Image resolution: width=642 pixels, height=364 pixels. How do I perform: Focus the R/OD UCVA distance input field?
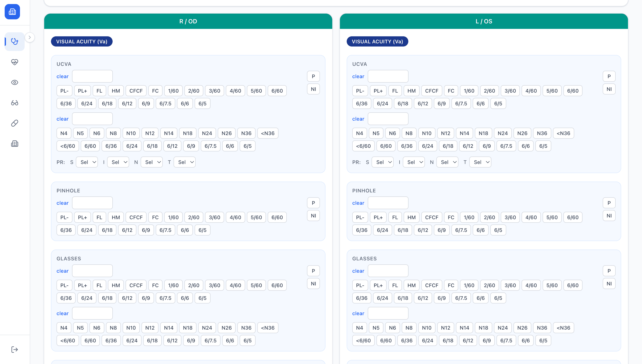pos(92,76)
